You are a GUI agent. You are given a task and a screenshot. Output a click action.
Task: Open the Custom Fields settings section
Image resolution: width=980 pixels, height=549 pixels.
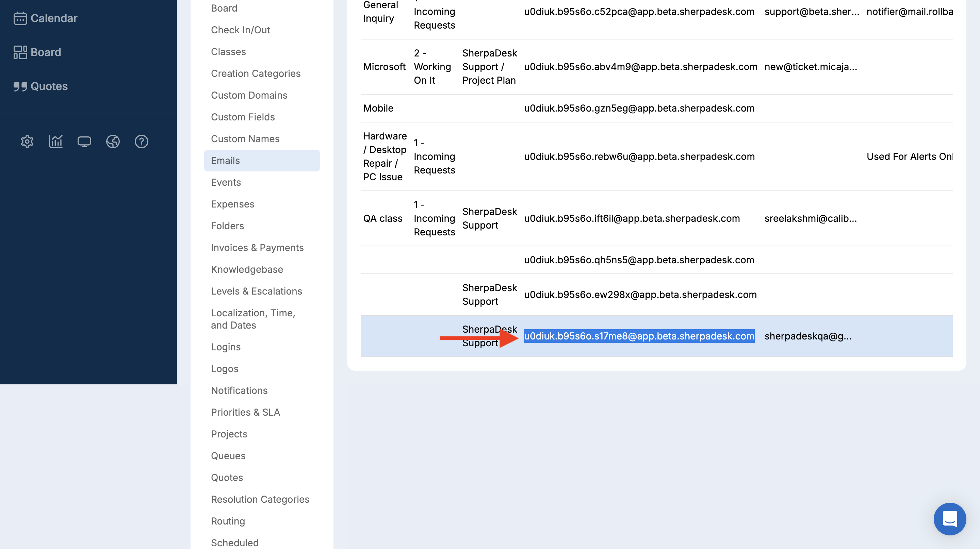243,117
